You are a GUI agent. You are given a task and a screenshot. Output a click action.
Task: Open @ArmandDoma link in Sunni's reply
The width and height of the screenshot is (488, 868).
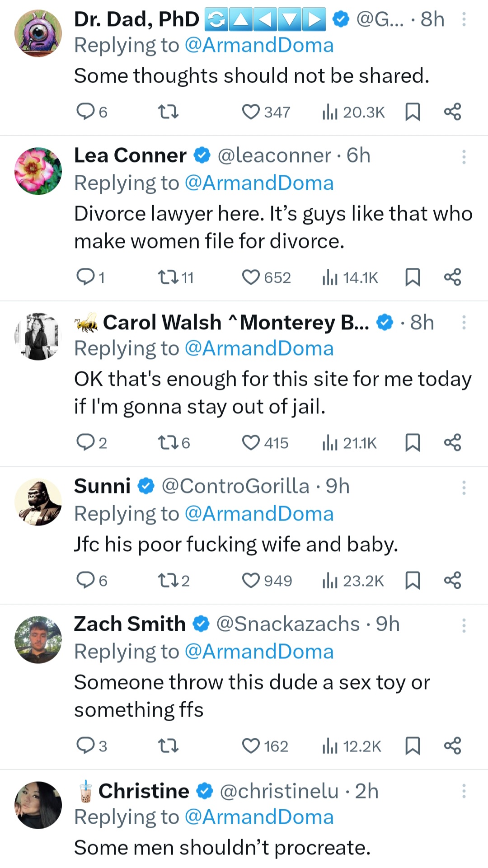(x=259, y=514)
